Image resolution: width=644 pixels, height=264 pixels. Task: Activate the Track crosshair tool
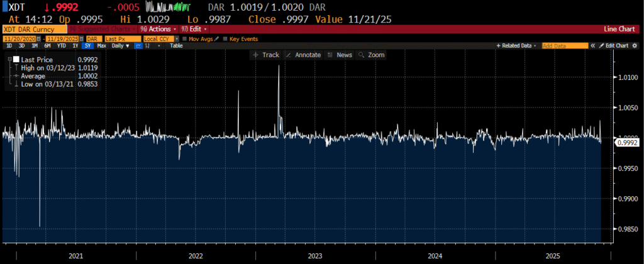point(265,55)
